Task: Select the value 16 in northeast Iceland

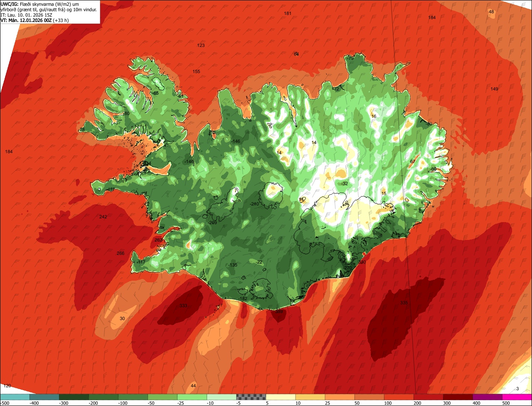Action: point(374,116)
